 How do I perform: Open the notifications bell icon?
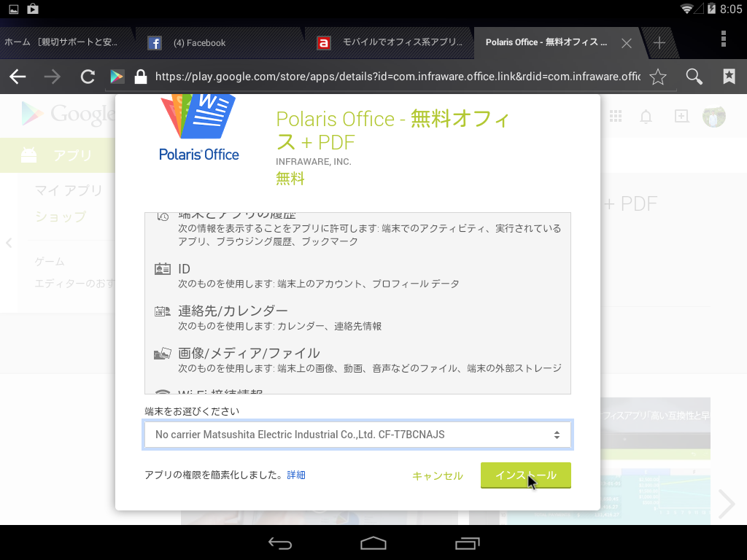click(x=646, y=116)
